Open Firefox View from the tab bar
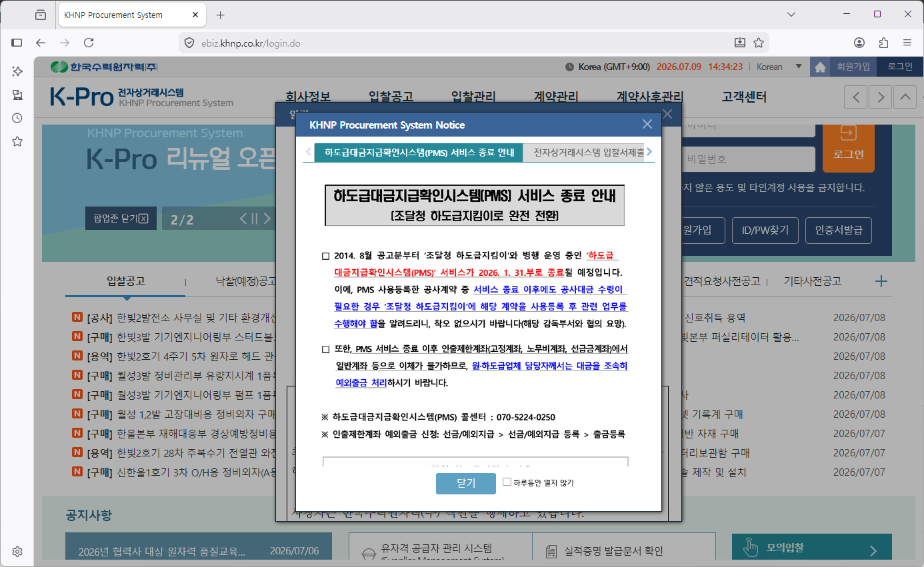 click(41, 15)
